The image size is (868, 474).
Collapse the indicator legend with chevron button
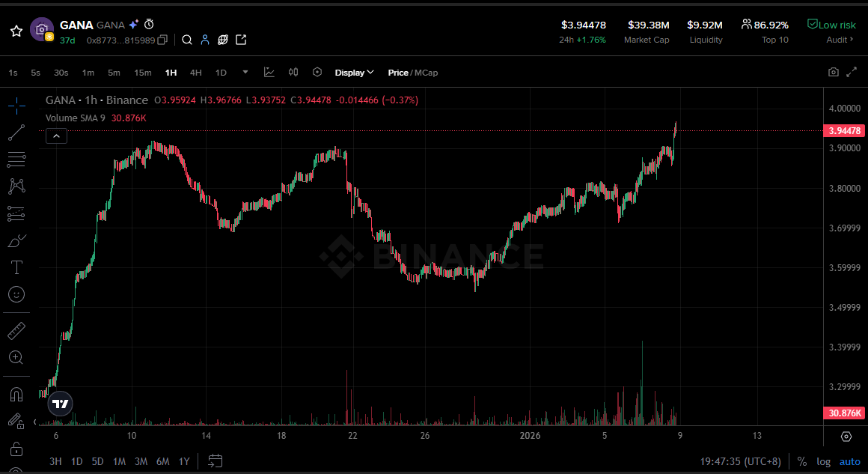click(x=56, y=136)
